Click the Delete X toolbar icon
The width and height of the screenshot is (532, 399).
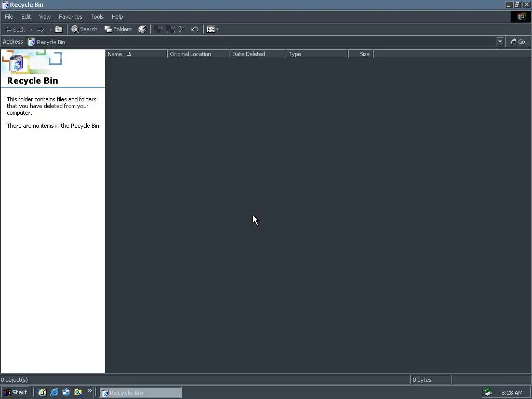point(182,29)
